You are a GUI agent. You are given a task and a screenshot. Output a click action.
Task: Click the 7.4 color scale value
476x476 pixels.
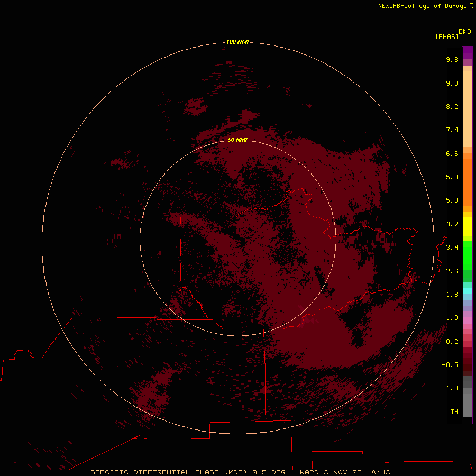coord(452,130)
